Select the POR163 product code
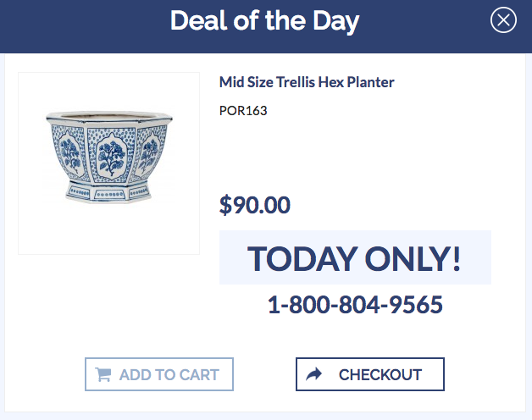Screen dimensions: 532x420 coord(243,110)
